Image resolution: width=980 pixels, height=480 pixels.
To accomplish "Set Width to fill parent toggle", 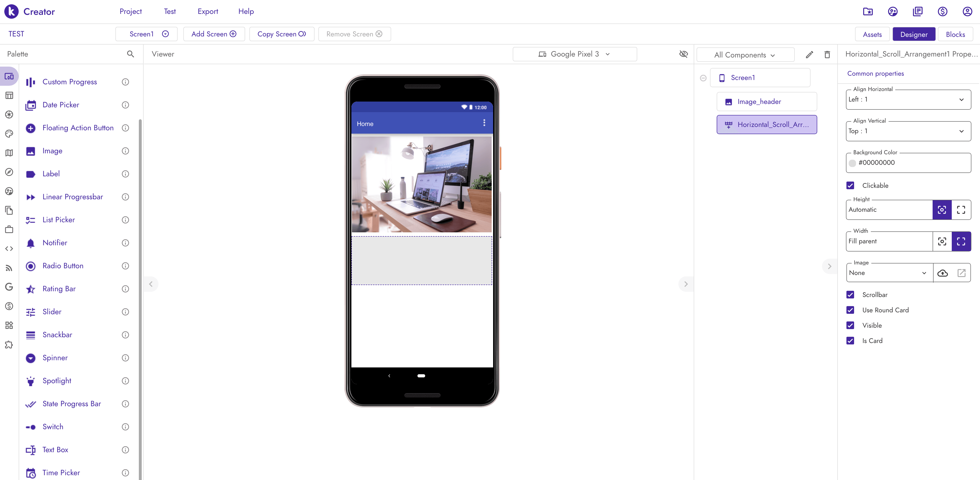I will coord(961,241).
